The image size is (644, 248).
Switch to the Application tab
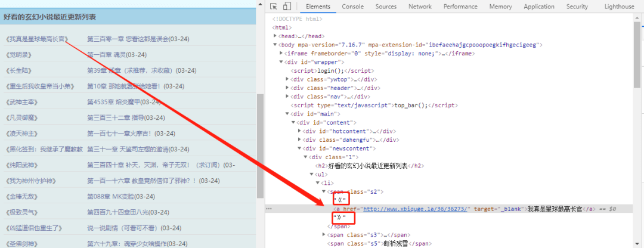pyautogui.click(x=539, y=7)
